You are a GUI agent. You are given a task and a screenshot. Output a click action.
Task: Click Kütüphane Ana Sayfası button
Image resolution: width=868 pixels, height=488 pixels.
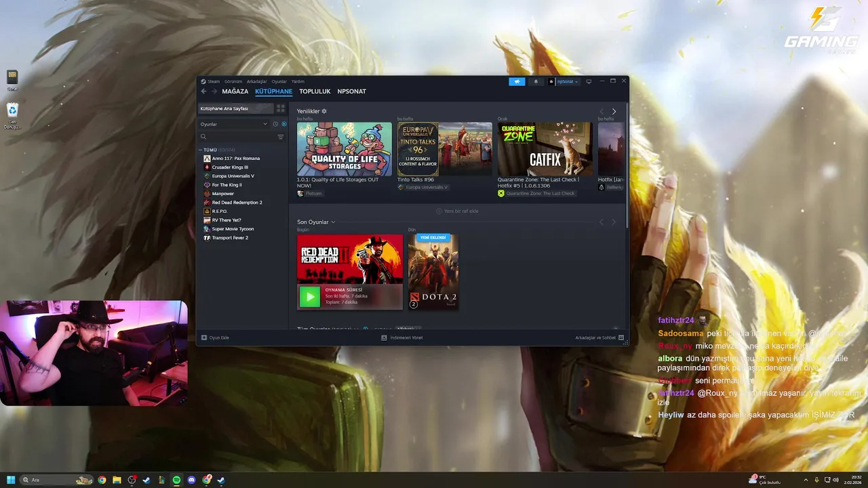[236, 108]
